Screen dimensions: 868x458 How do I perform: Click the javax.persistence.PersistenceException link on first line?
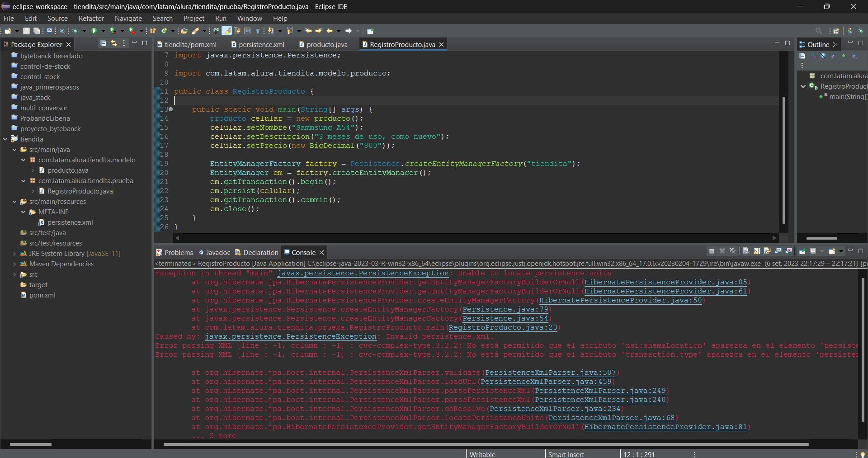(x=363, y=273)
